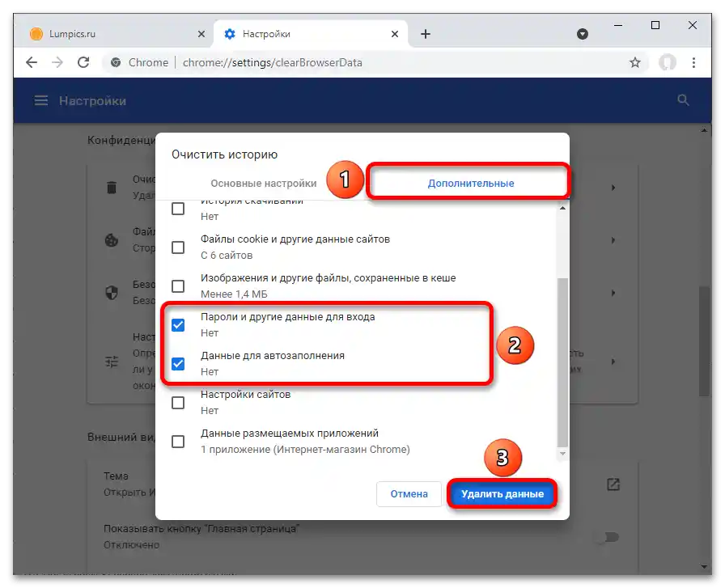Click the security shield icon
This screenshot has height=588, width=725.
(112, 293)
